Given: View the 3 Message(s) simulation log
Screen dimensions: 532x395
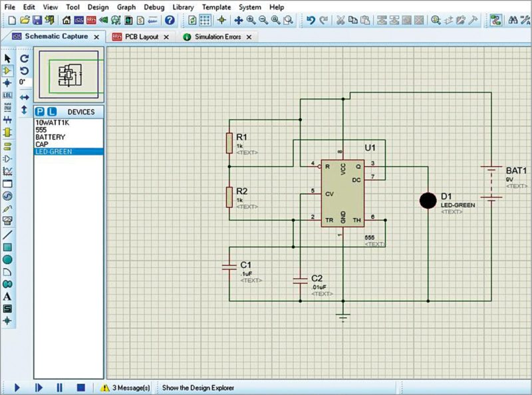Looking at the screenshot, I should 126,388.
